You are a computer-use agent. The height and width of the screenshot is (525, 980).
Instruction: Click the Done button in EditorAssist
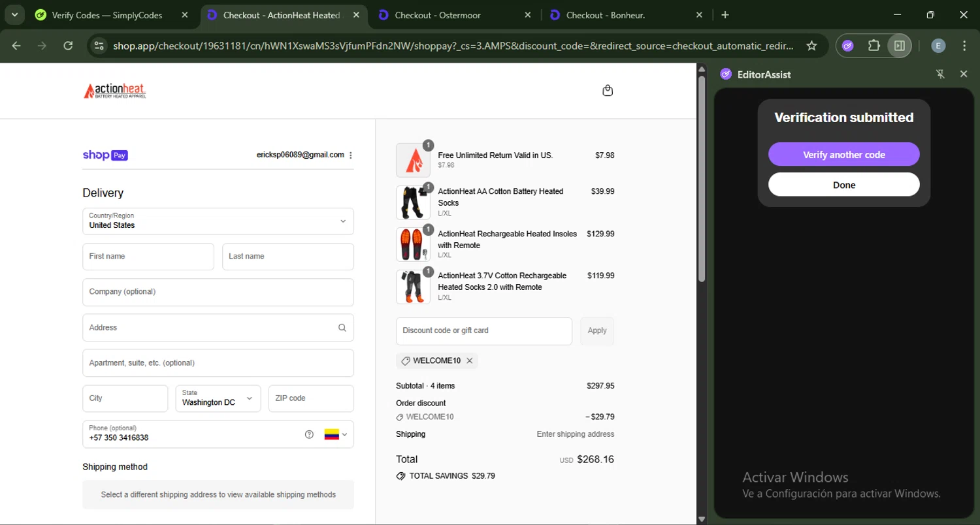point(844,185)
